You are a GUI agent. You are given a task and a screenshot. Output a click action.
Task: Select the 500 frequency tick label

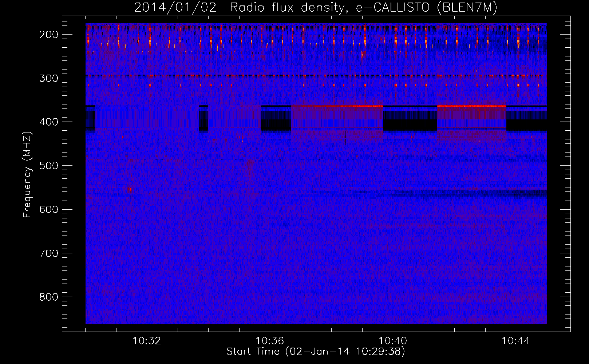[49, 166]
